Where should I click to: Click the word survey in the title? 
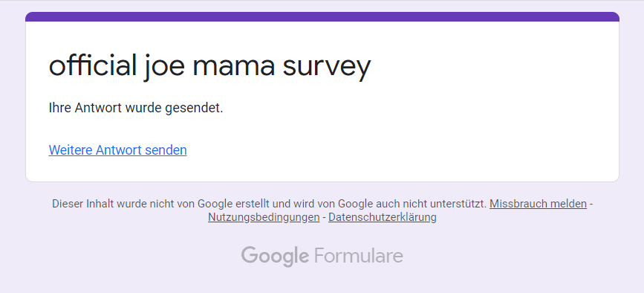(327, 68)
